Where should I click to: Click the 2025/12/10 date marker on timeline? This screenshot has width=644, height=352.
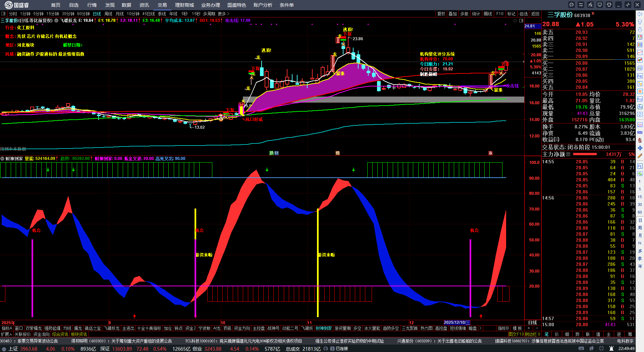click(457, 322)
